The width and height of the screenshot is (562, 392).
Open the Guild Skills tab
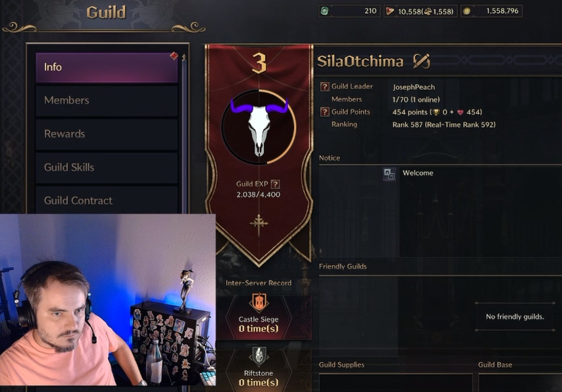point(107,167)
